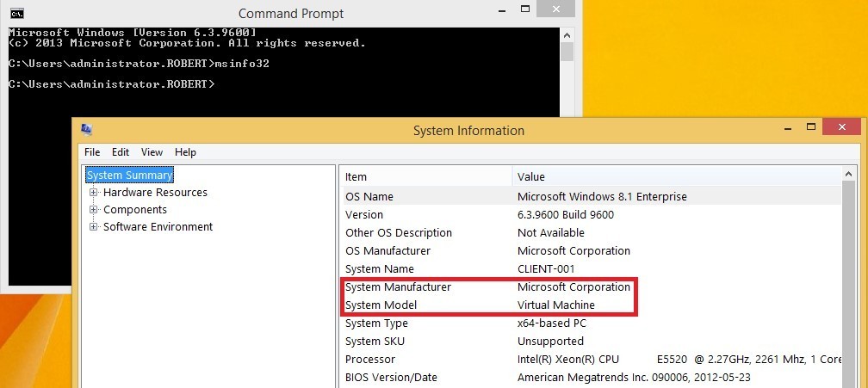
Task: Expand the Hardware Resources node
Action: [94, 193]
